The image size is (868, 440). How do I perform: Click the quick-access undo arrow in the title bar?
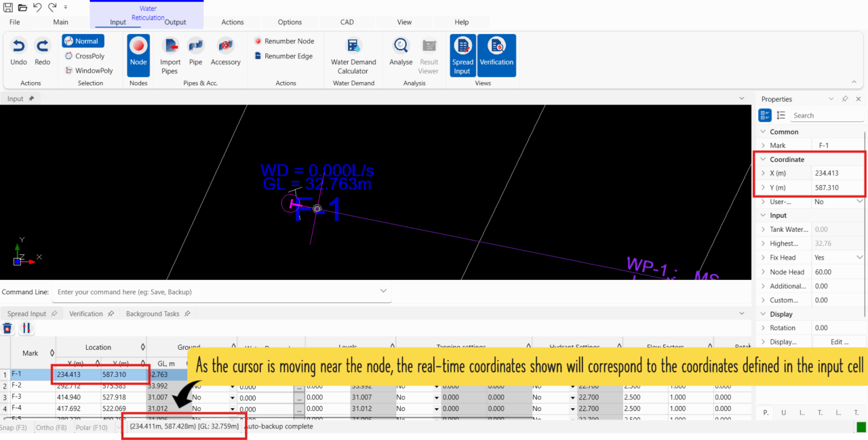[37, 7]
